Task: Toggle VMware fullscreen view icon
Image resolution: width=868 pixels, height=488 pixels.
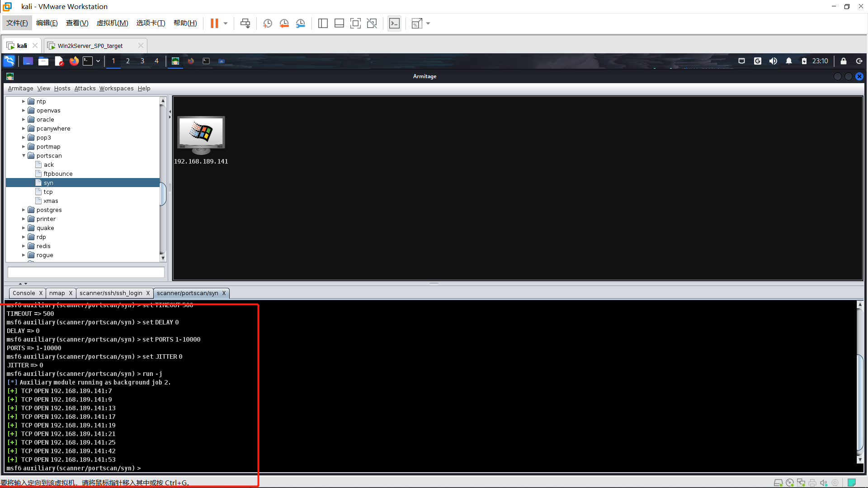Action: [356, 23]
